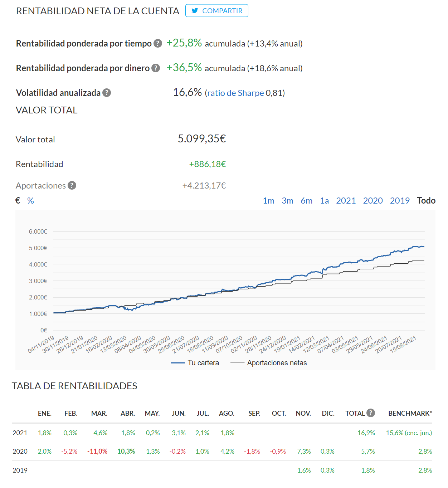Select the 1m time range
The image size is (448, 488).
(x=269, y=200)
